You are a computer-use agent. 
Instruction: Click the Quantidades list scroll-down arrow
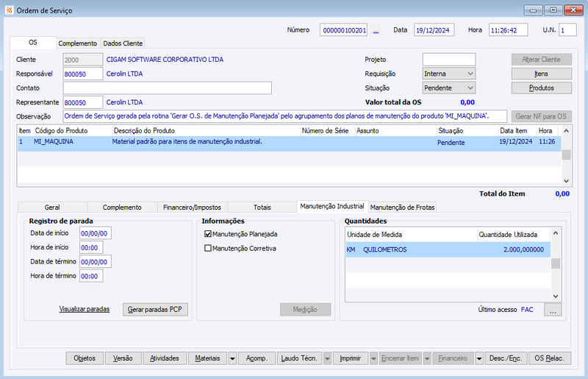point(556,297)
